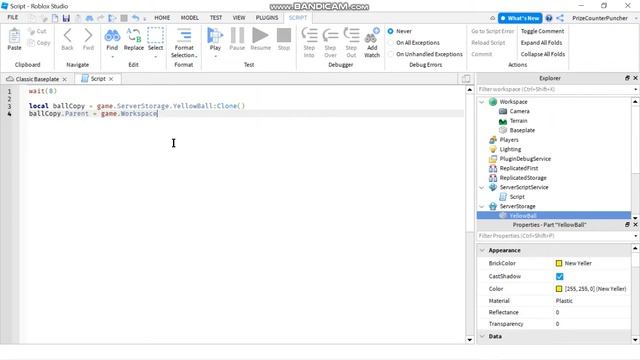Click Expand All Folds action
This screenshot has height=360, width=640.
pos(541,42)
